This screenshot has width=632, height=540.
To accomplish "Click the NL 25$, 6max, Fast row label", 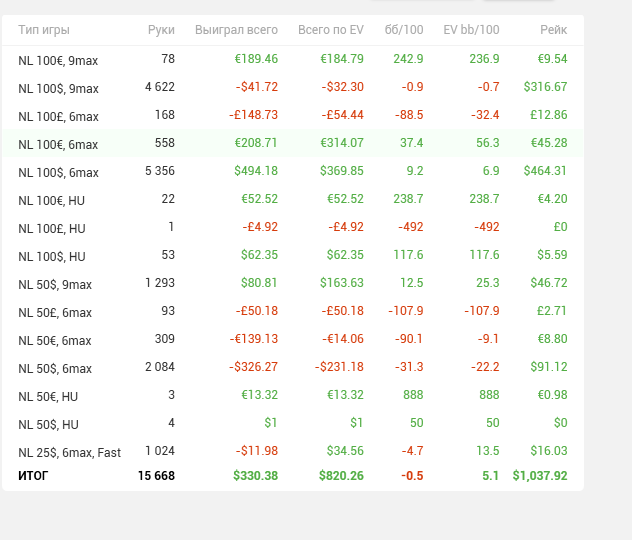I will pos(69,453).
